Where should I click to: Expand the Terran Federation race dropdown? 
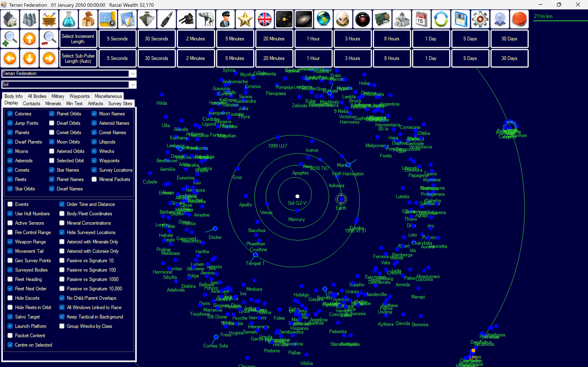[133, 74]
